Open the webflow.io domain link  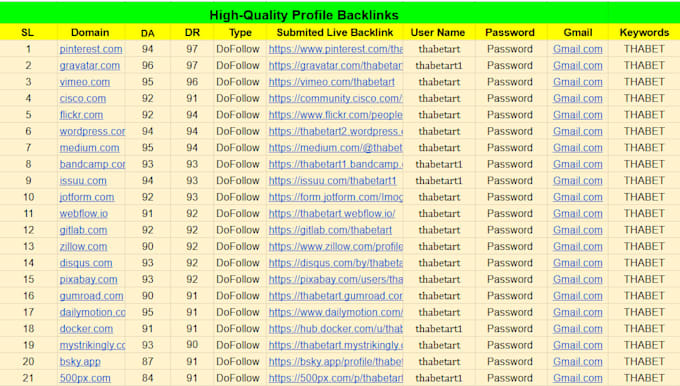(84, 214)
